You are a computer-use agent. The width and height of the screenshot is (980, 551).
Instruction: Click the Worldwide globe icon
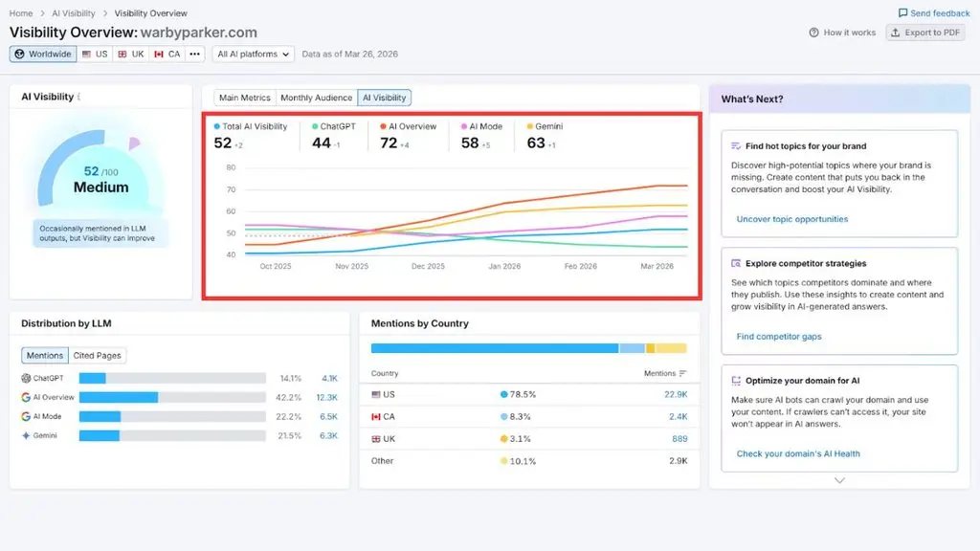pos(19,55)
